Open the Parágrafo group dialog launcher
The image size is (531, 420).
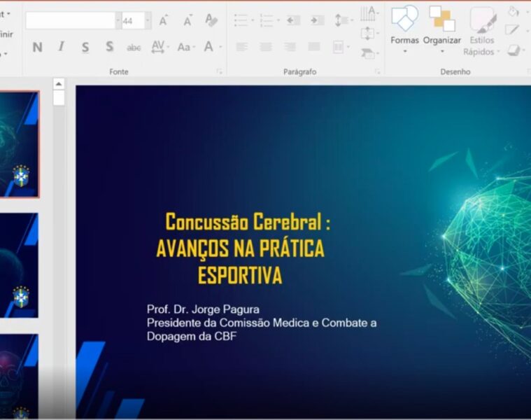click(x=377, y=71)
